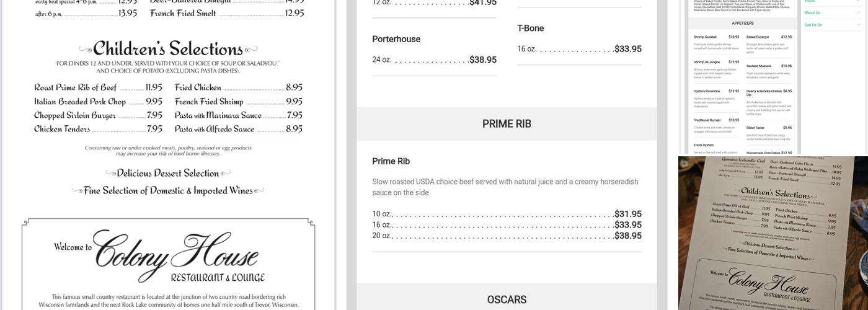Click the T-Bone 16 oz. price row
Viewport: 868px width, 310px height.
[579, 49]
